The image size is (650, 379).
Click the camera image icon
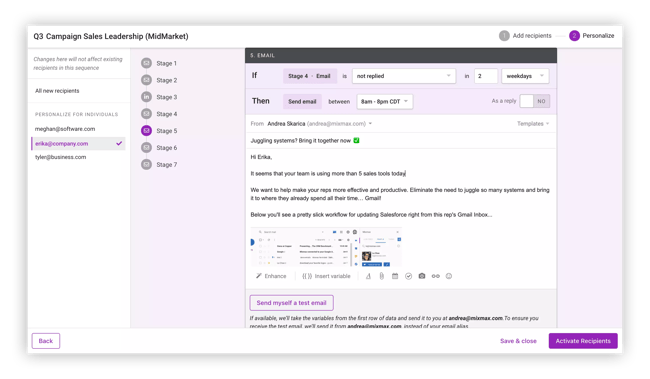(x=422, y=276)
